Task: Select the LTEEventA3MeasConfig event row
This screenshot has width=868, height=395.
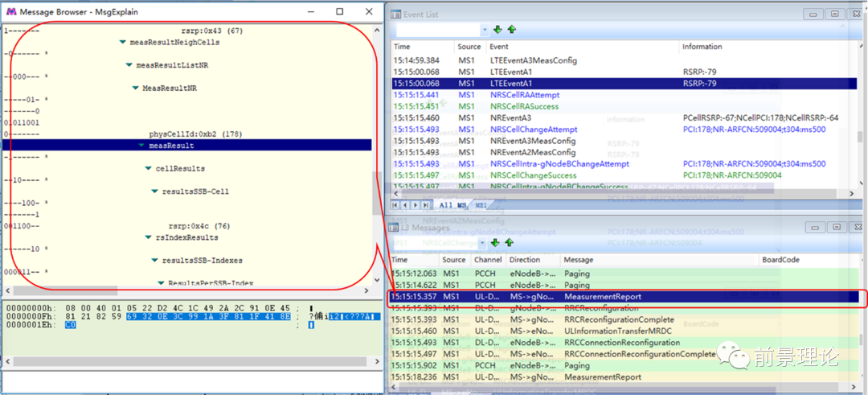Action: tap(624, 60)
